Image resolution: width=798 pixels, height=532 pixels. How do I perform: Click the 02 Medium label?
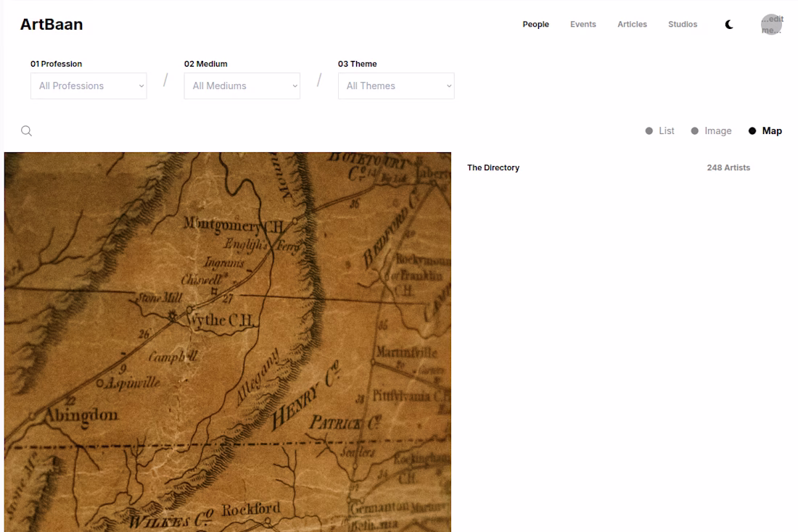coord(205,64)
